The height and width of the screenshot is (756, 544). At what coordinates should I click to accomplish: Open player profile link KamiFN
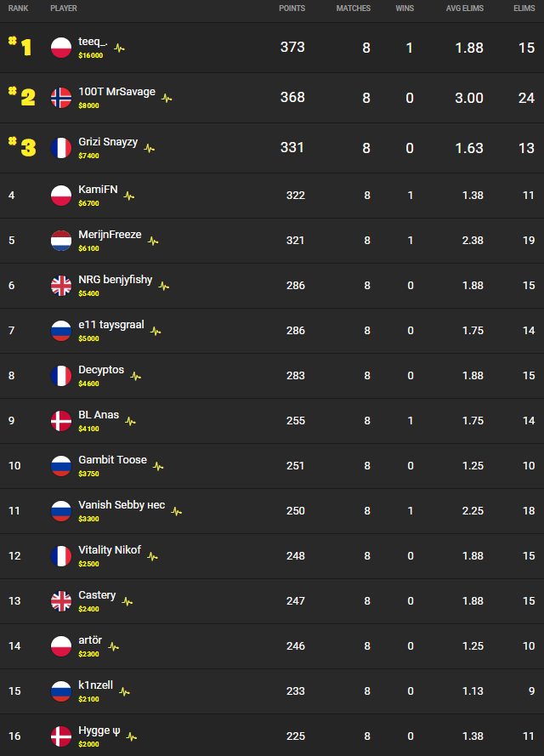[x=98, y=190]
